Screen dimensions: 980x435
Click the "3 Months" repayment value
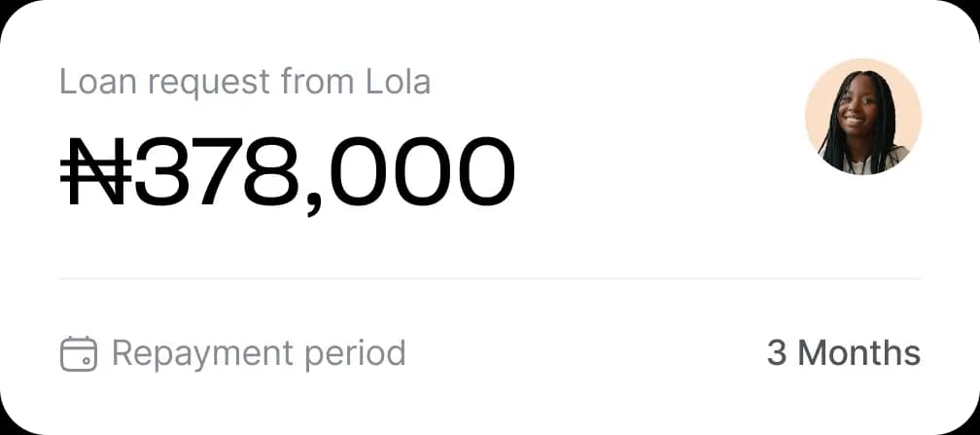[844, 353]
